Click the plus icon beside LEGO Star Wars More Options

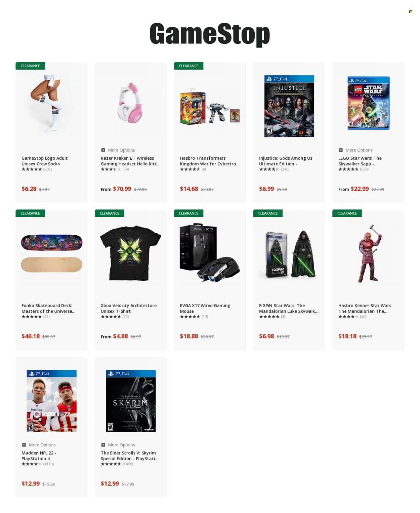(x=341, y=150)
